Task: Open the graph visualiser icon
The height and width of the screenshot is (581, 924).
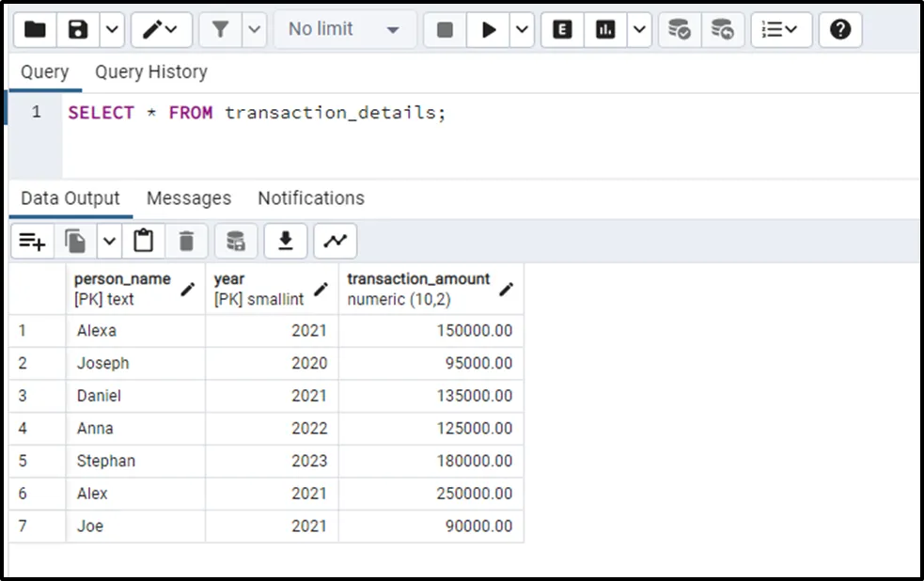Action: click(x=336, y=242)
